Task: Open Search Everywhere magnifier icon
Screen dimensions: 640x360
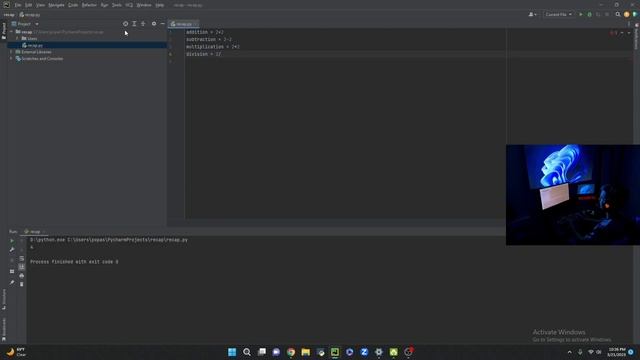Action: coord(618,14)
